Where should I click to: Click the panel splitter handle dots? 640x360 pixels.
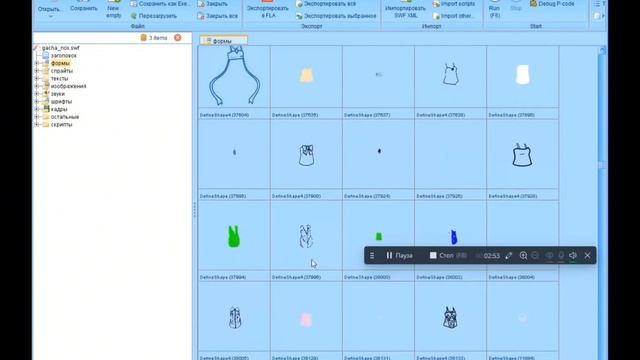click(x=195, y=209)
